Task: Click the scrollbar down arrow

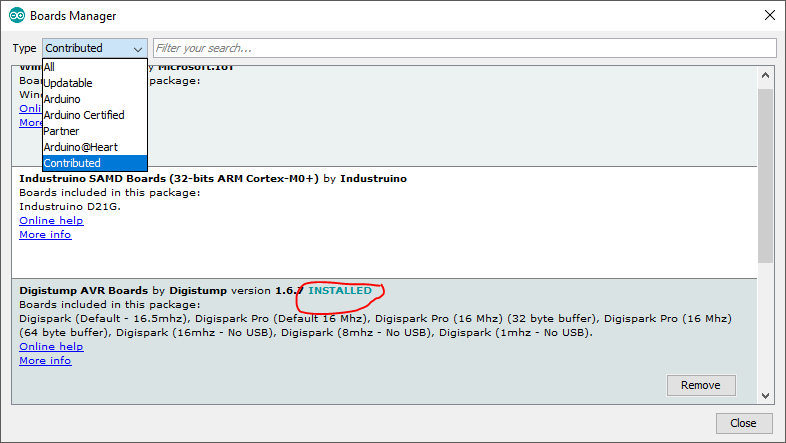Action: pyautogui.click(x=765, y=395)
